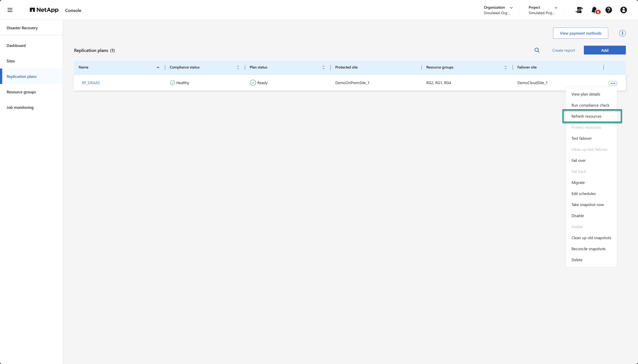Click the RP_DRAAS row actions ellipsis
The image size is (638, 364).
click(613, 83)
